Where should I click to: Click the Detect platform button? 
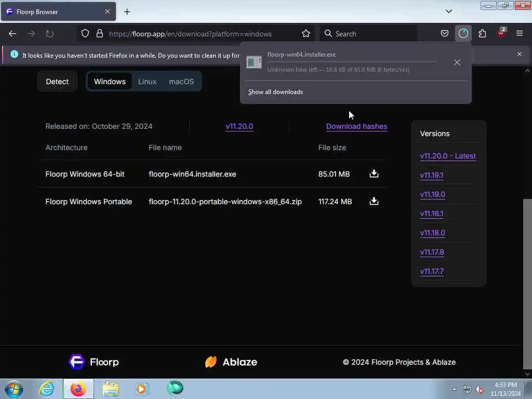click(57, 82)
